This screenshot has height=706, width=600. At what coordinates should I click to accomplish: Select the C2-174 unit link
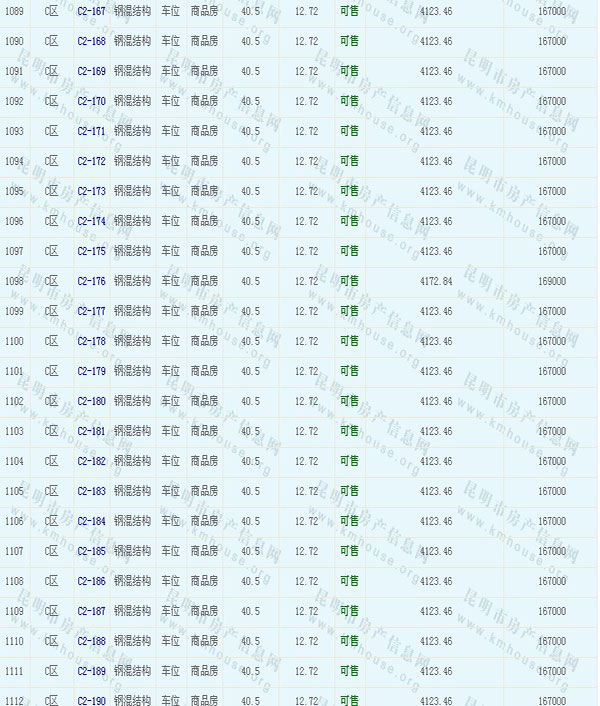click(91, 221)
